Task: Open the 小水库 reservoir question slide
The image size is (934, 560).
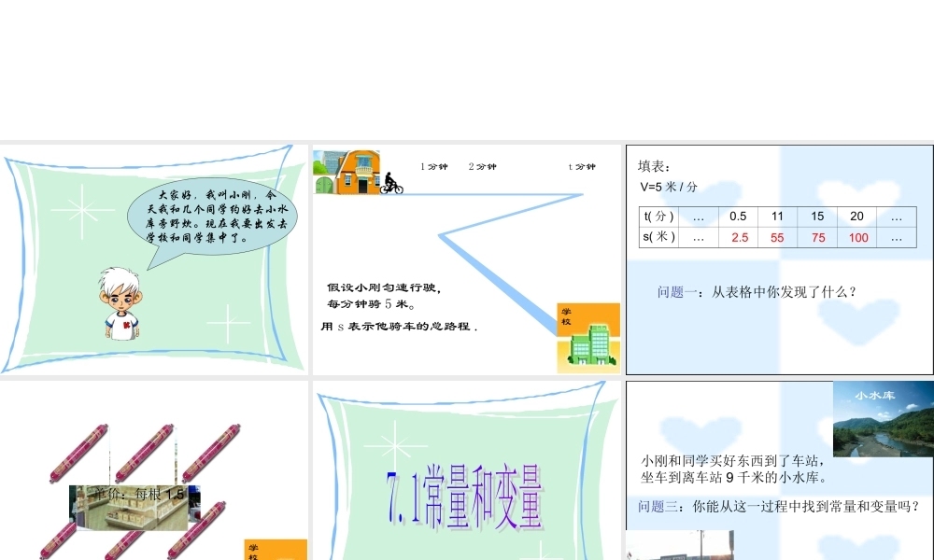Action: [x=780, y=470]
